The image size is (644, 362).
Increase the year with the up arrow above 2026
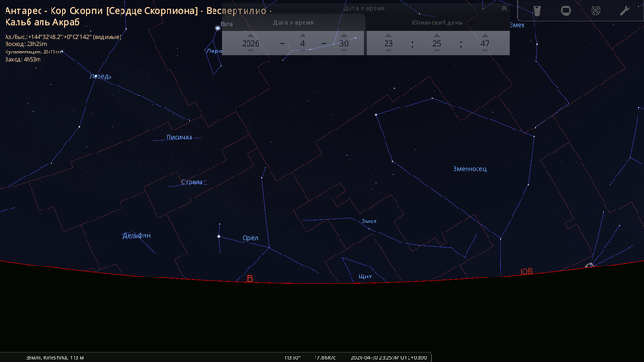250,35
